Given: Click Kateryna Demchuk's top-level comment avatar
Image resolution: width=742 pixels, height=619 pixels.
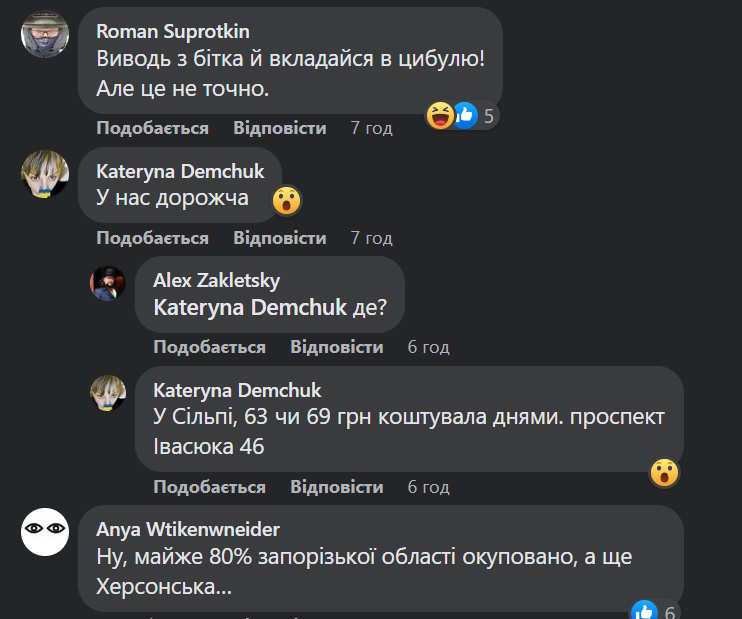Looking at the screenshot, I should [x=45, y=176].
